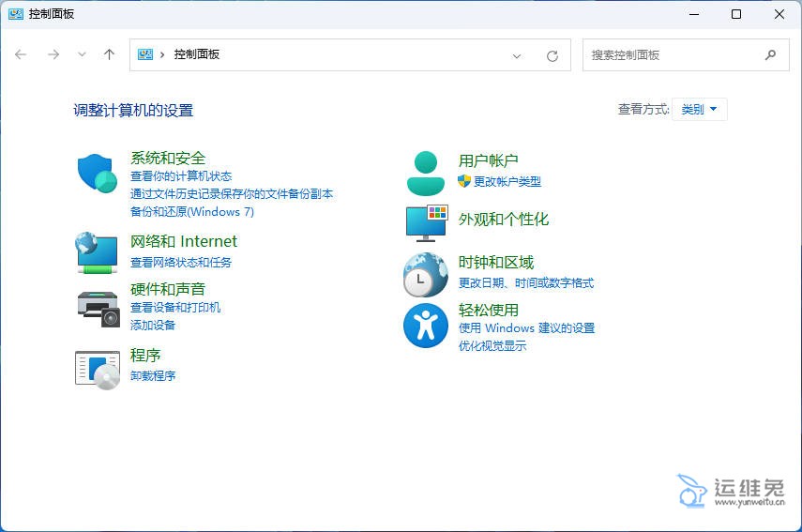Expand the 查看方式 类别 dropdown
The height and width of the screenshot is (532, 802).
700,110
